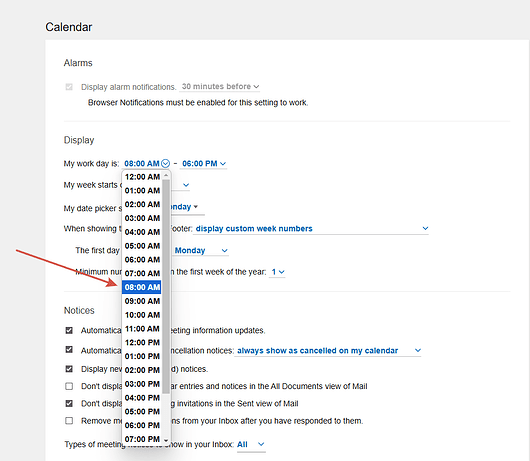Image resolution: width=530 pixels, height=461 pixels.
Task: Open the Monday first day dropdown
Action: pos(201,250)
